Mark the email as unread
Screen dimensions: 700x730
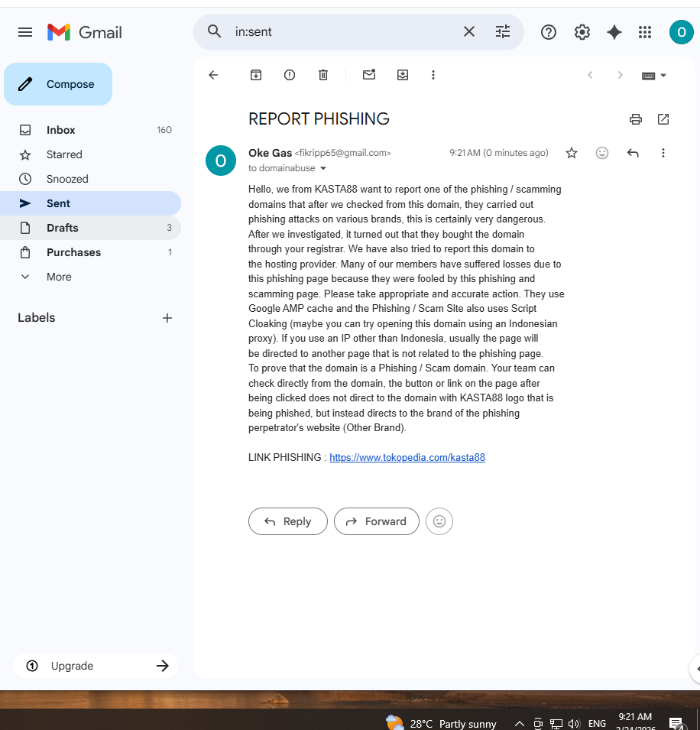pyautogui.click(x=369, y=74)
